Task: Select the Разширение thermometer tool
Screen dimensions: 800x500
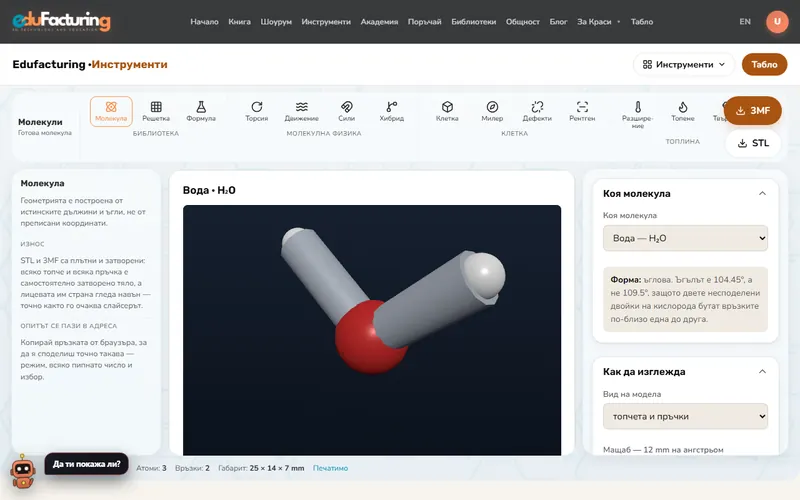Action: 638,115
